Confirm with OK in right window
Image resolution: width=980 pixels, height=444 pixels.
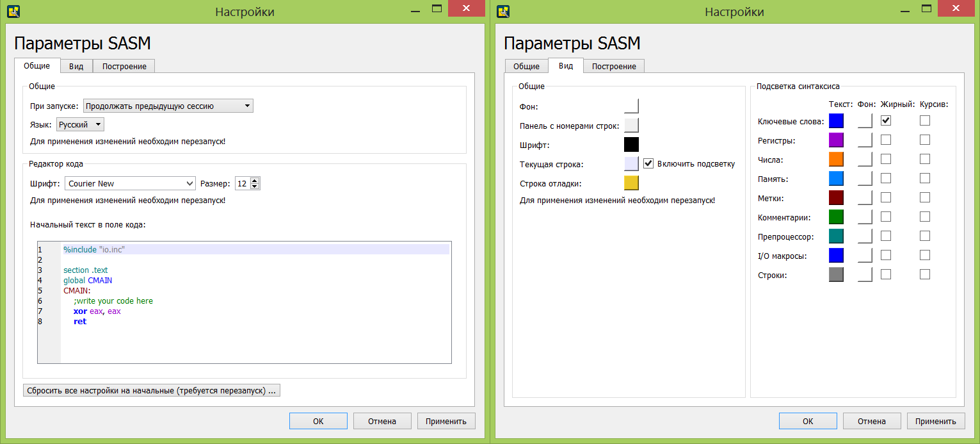[x=808, y=421]
